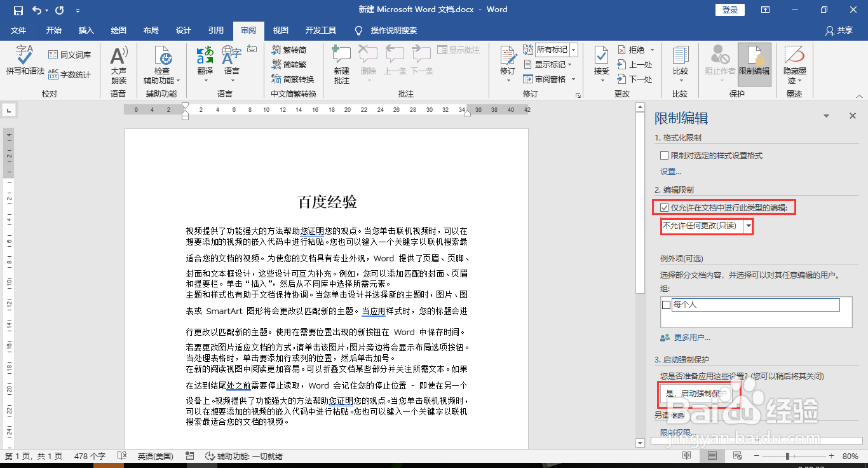
Task: Click the ruler tab selector button
Action: point(9,111)
